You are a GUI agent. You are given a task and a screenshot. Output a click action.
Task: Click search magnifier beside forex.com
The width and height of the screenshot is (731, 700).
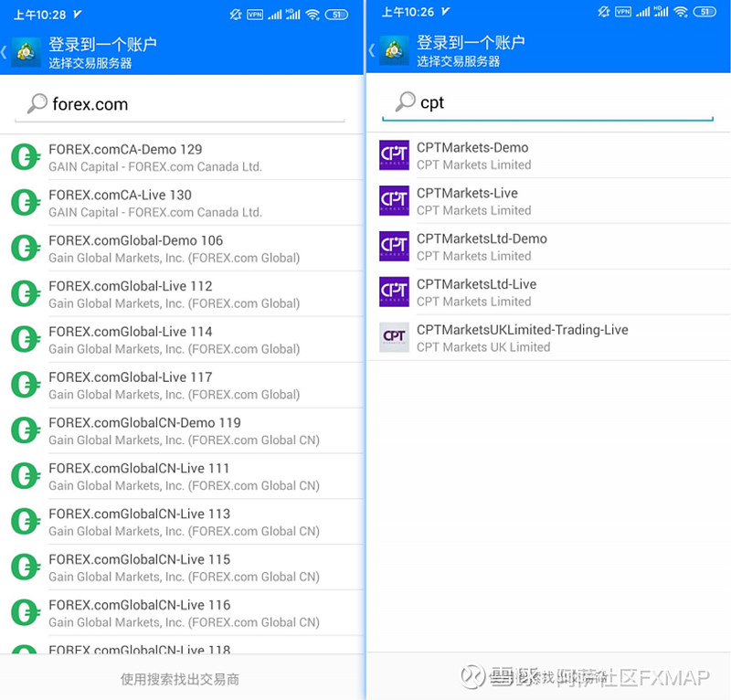tap(37, 103)
